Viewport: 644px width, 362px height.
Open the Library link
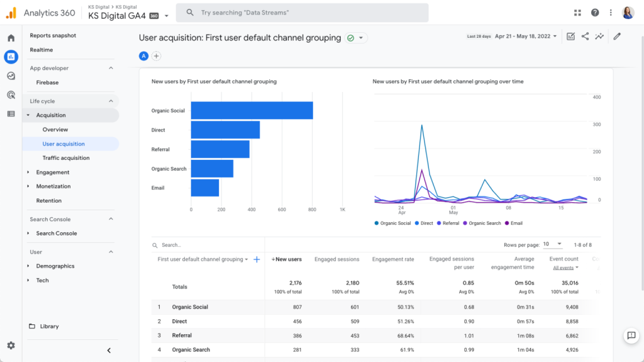pyautogui.click(x=49, y=326)
